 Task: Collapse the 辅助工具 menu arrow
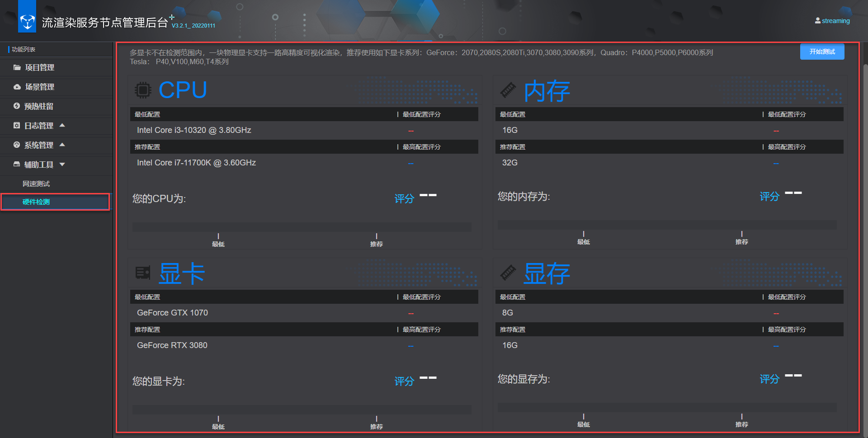click(62, 165)
